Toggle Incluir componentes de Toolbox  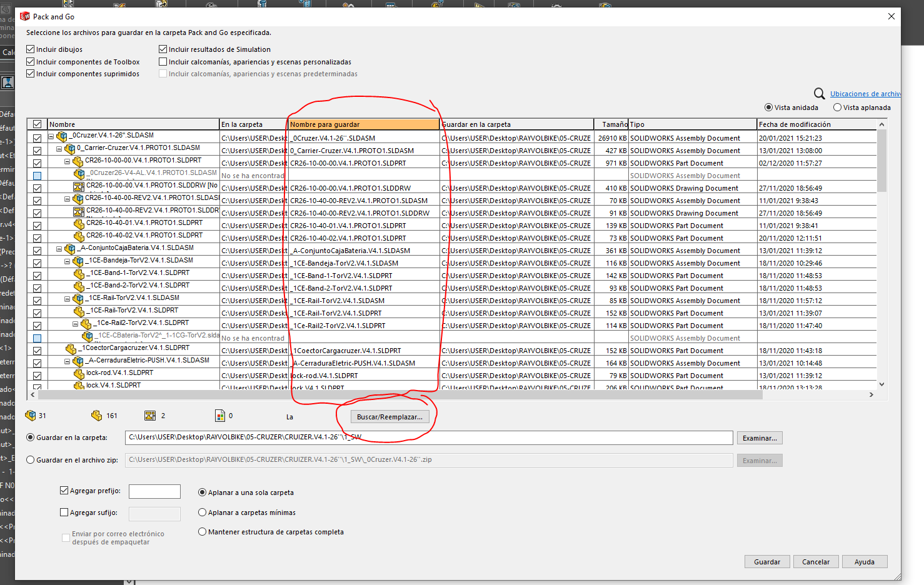pyautogui.click(x=31, y=62)
